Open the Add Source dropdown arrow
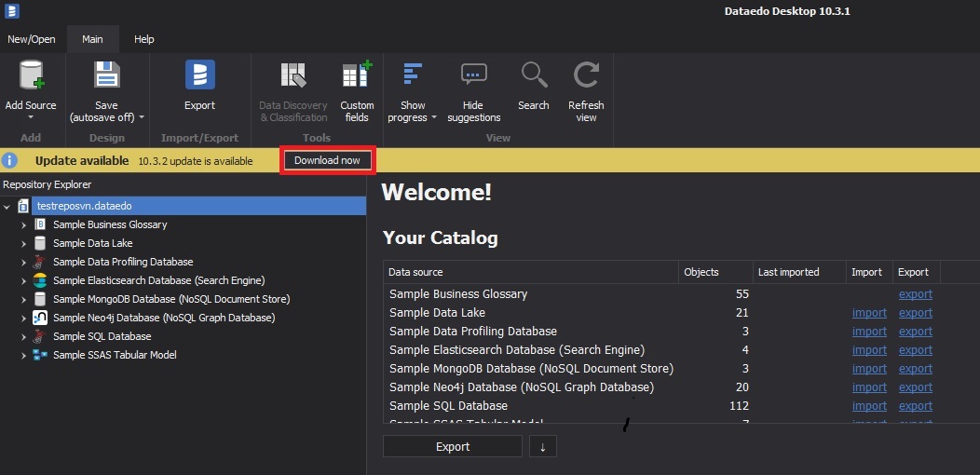Viewport: 980px width, 475px height. click(31, 117)
